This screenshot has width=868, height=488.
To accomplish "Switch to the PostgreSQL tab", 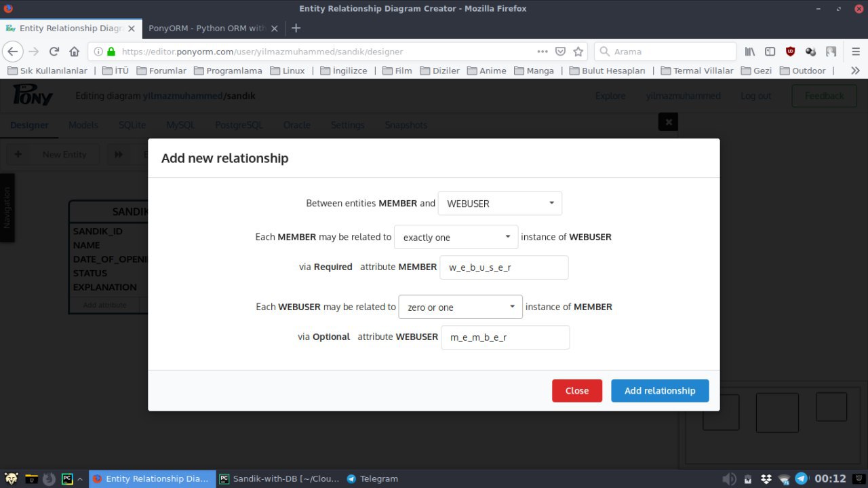I will [x=239, y=125].
